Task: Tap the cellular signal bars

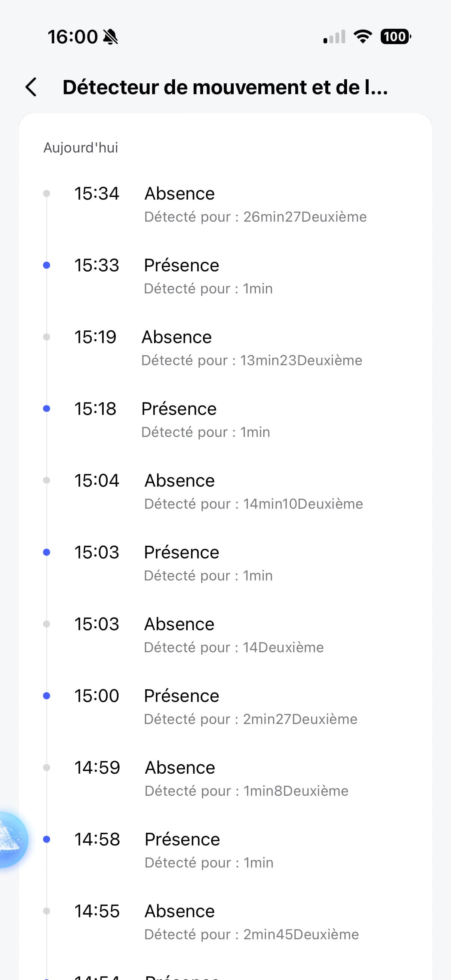Action: pyautogui.click(x=334, y=37)
